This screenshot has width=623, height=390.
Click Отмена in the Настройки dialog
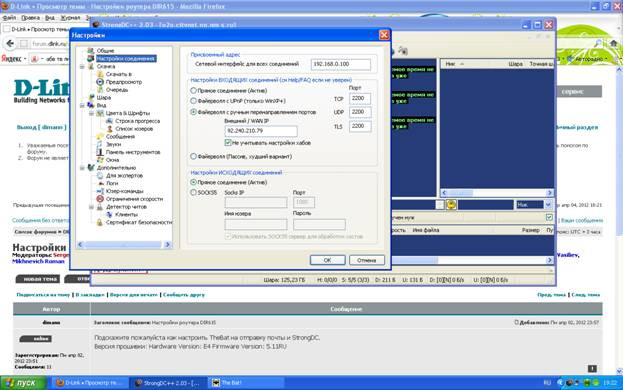pyautogui.click(x=366, y=260)
